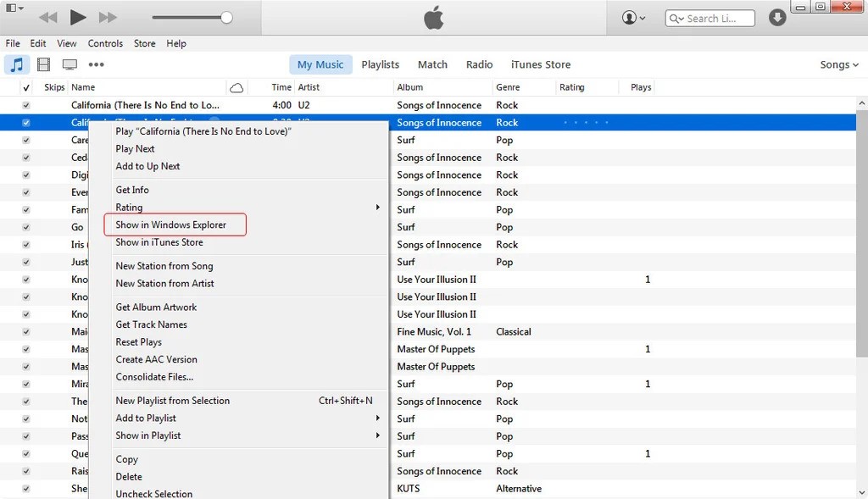Viewport: 868px width, 499px height.
Task: Open the Store menu
Action: [x=144, y=43]
